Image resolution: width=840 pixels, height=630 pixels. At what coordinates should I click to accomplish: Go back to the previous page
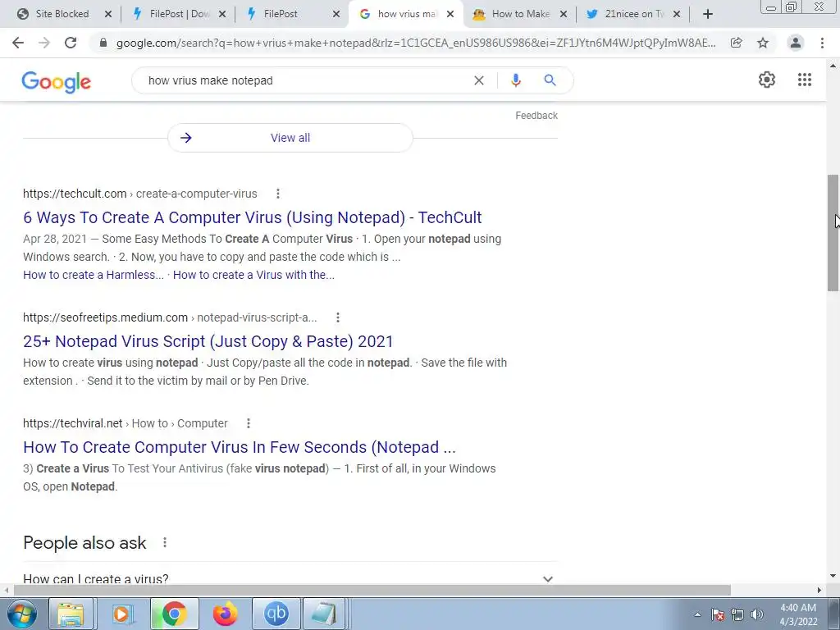(x=18, y=43)
